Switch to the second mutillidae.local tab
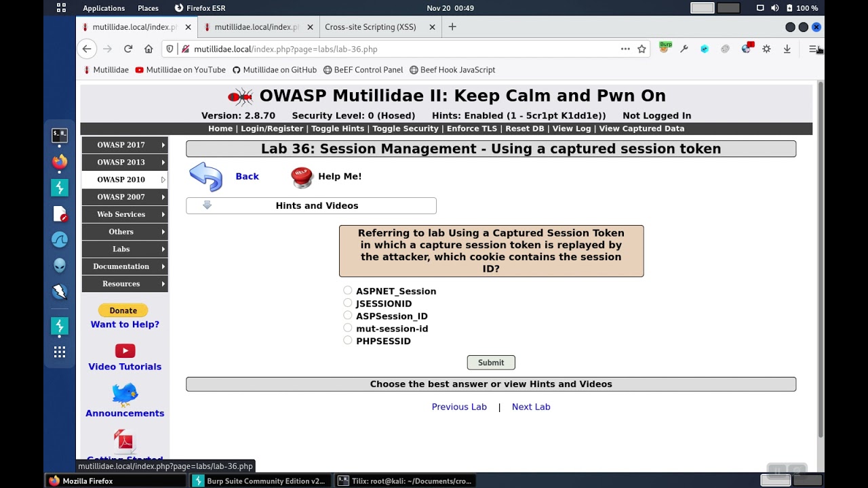This screenshot has width=868, height=488. click(257, 27)
